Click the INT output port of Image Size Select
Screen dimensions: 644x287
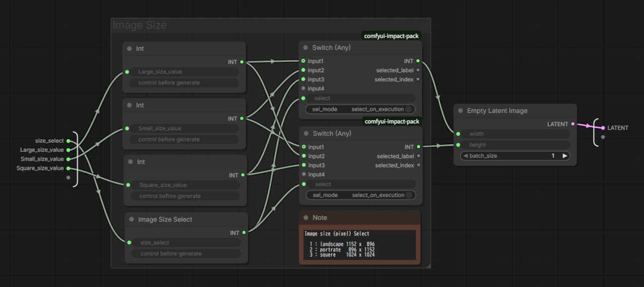244,233
